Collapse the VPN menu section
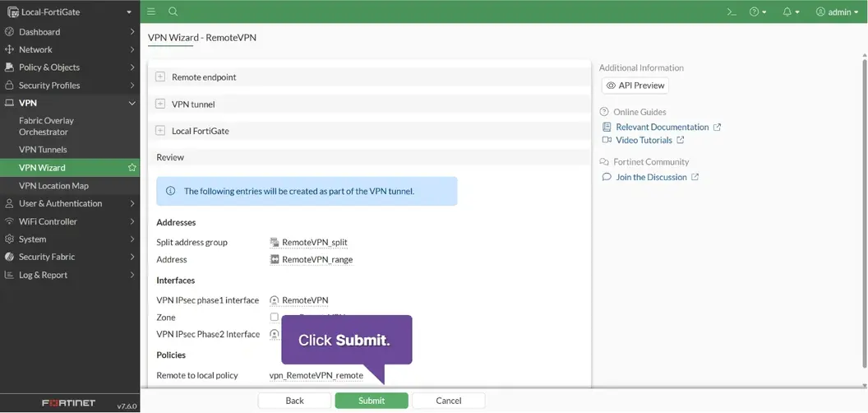868x413 pixels. pyautogui.click(x=70, y=103)
